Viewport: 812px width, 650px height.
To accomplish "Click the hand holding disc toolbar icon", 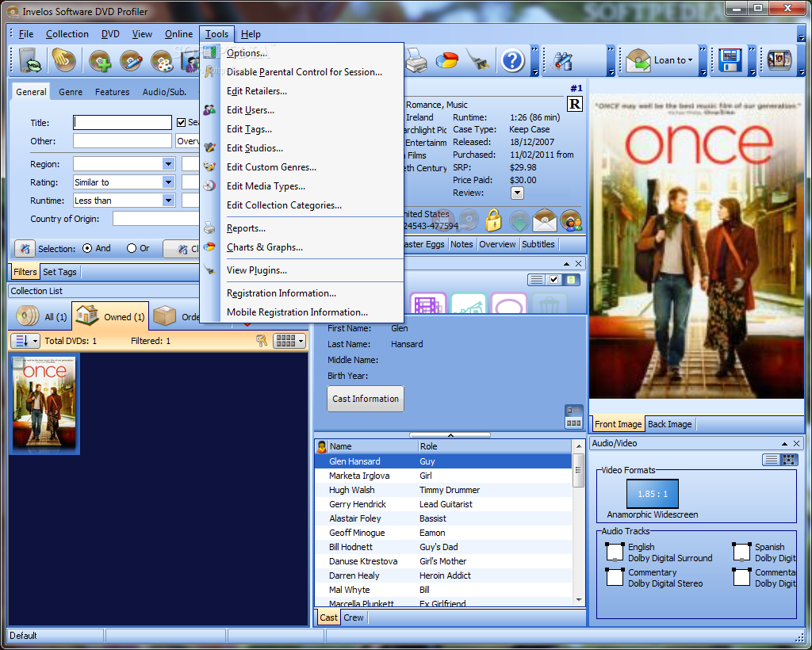I will (x=63, y=60).
